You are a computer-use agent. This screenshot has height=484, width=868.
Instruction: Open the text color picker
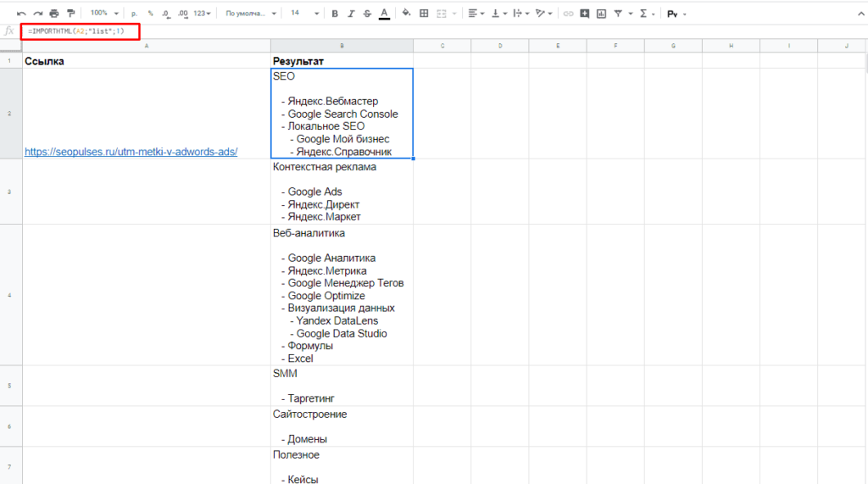(x=384, y=14)
